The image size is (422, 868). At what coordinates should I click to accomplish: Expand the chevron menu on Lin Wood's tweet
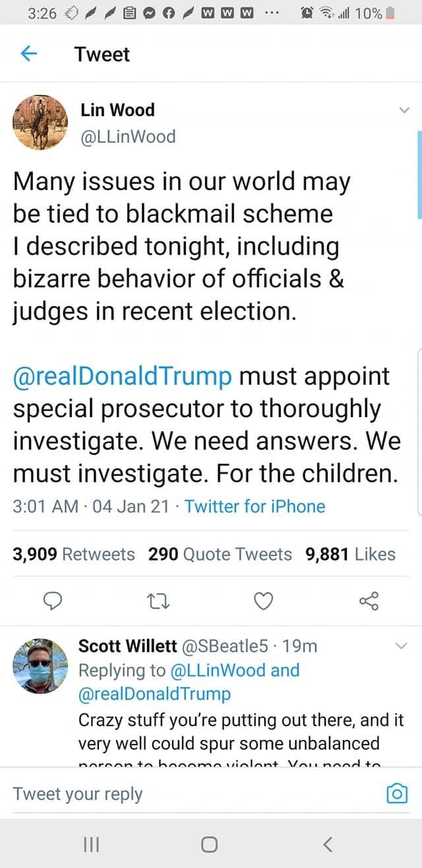(404, 111)
